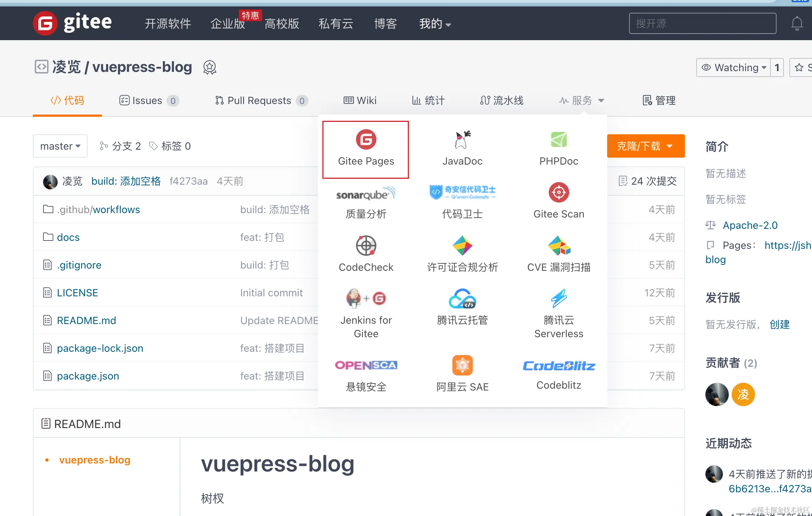Open the notifications bell
Viewport: 812px width, 516px height.
[x=797, y=24]
